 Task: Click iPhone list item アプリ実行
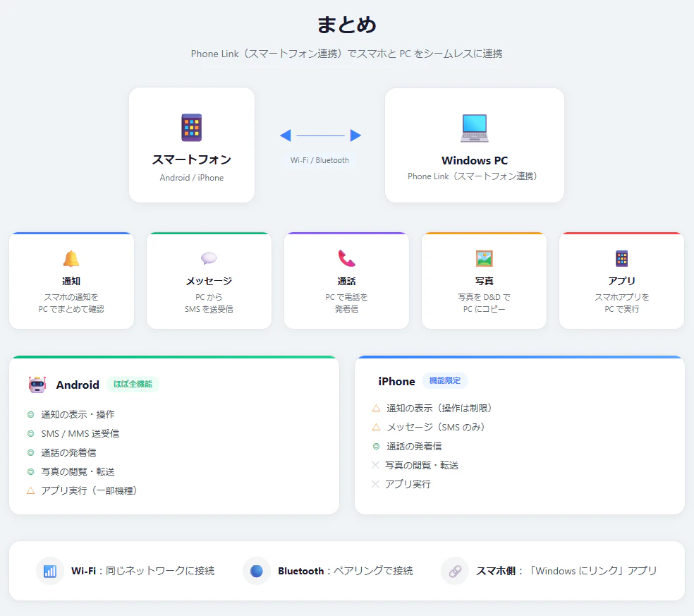[x=408, y=484]
